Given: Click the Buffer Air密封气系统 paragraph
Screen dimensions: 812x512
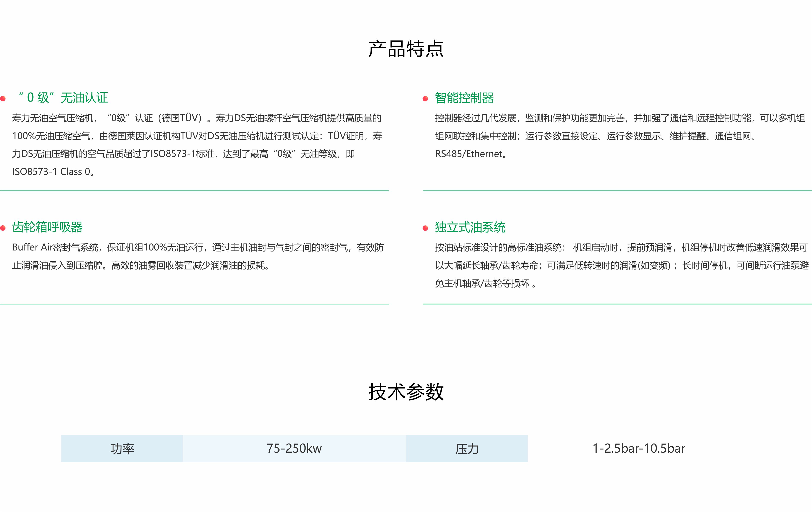Looking at the screenshot, I should point(198,248).
